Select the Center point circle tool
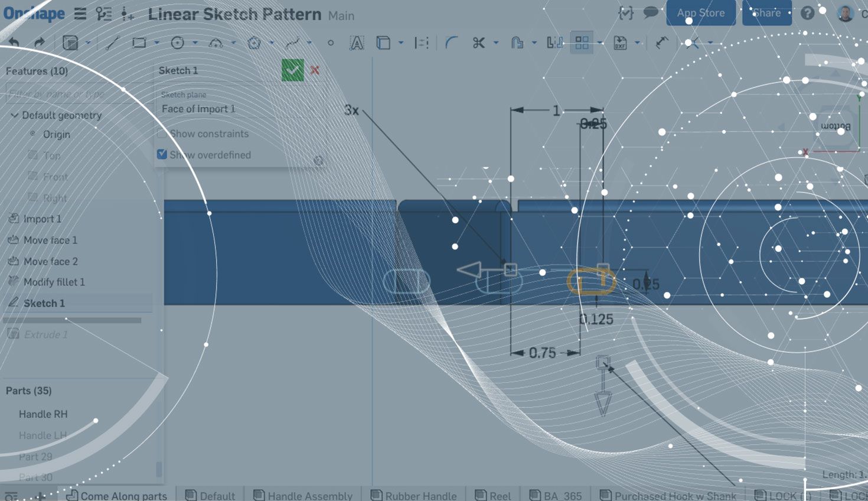Screen dimensions: 868x501 point(177,43)
